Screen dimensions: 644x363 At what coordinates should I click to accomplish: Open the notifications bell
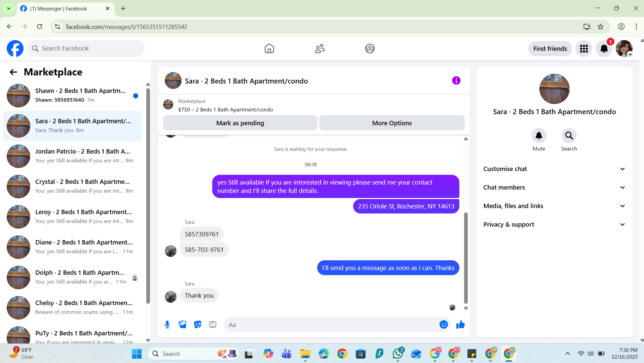point(604,49)
